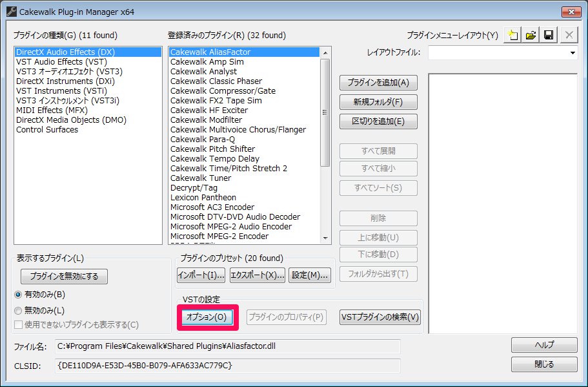Click the エクスポート(X)... button
588x387 pixels.
(x=258, y=275)
